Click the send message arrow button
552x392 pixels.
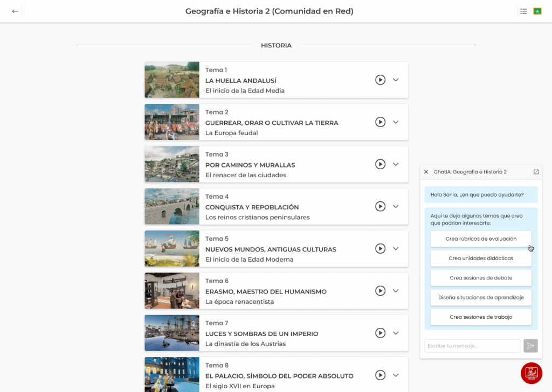(x=530, y=346)
